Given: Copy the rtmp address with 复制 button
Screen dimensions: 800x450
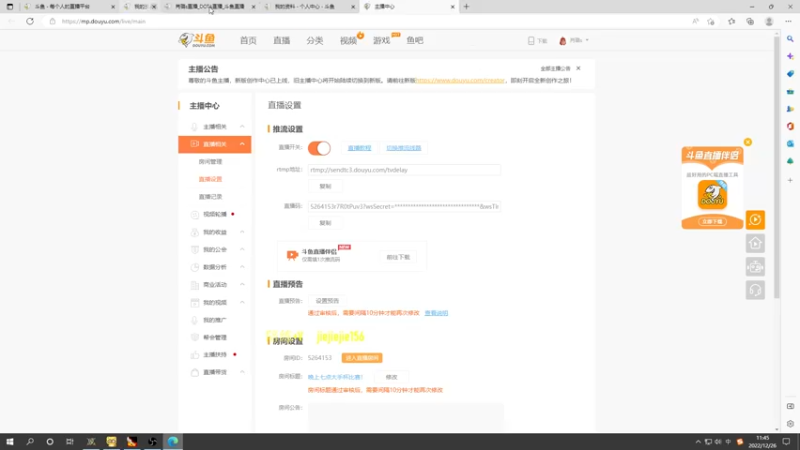Looking at the screenshot, I should (x=325, y=186).
